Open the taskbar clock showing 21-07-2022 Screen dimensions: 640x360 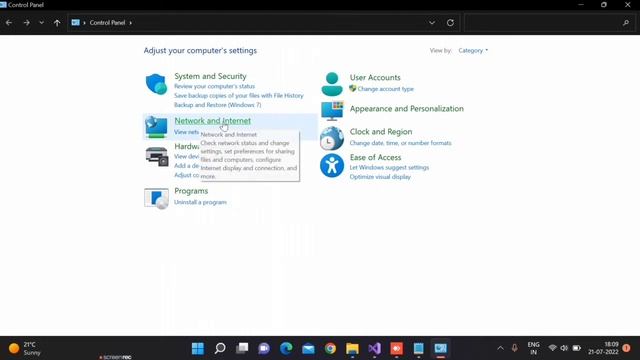[603, 349]
